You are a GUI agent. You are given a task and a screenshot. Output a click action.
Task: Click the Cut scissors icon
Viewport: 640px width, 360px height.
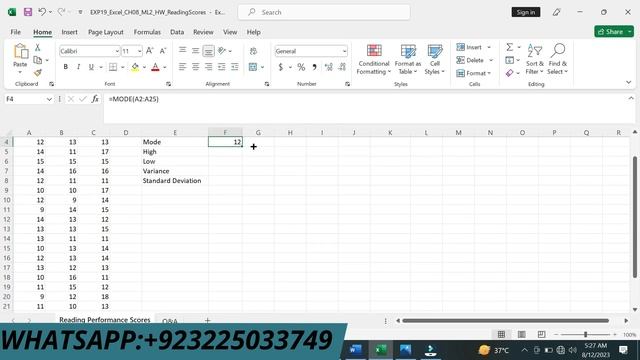tap(38, 47)
